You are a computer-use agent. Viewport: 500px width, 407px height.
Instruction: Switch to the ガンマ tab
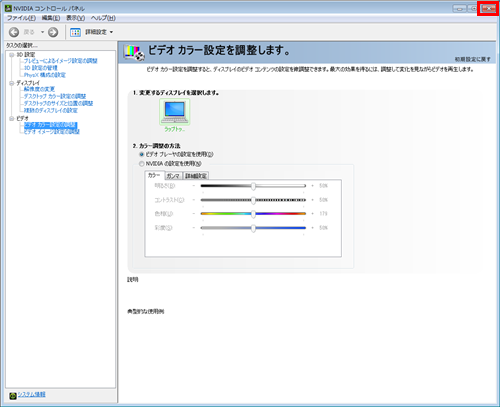173,176
